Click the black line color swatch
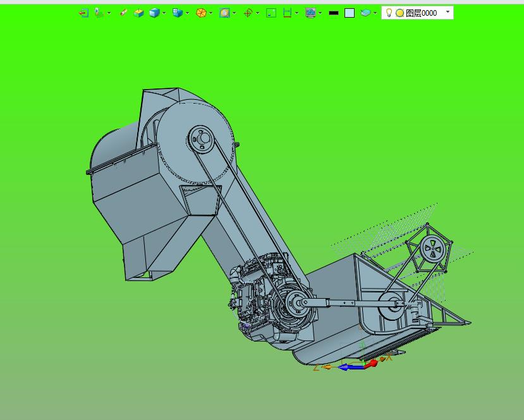 tap(334, 13)
